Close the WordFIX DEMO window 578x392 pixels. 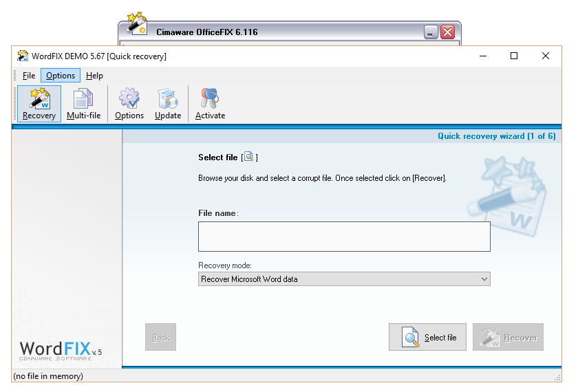click(546, 56)
